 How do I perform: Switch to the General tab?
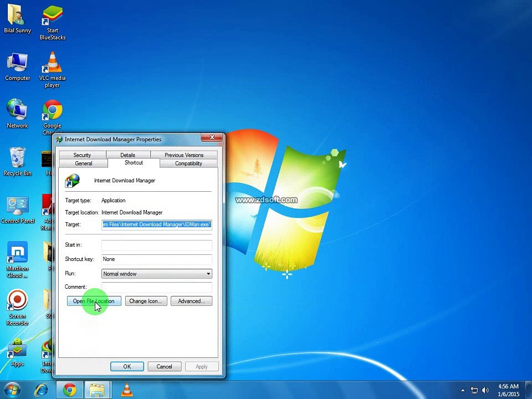84,163
